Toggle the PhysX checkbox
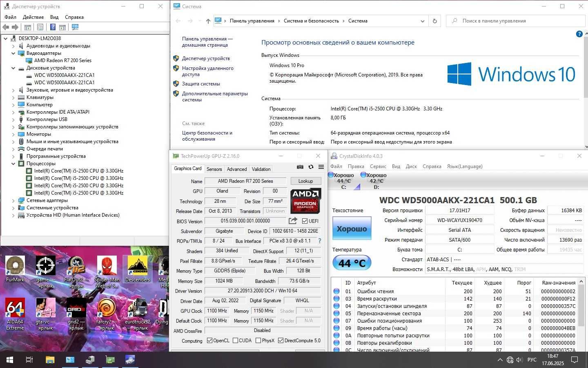This screenshot has height=368, width=588. [x=258, y=340]
